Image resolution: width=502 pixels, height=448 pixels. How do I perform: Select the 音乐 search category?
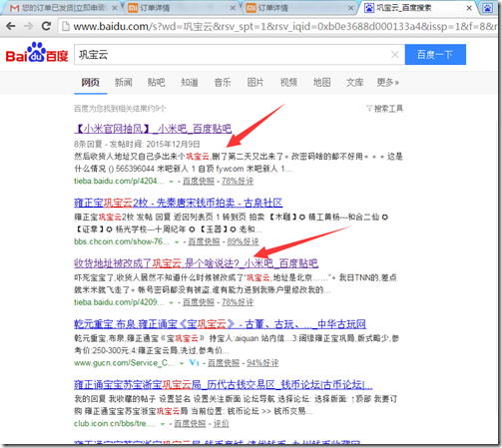click(x=223, y=82)
